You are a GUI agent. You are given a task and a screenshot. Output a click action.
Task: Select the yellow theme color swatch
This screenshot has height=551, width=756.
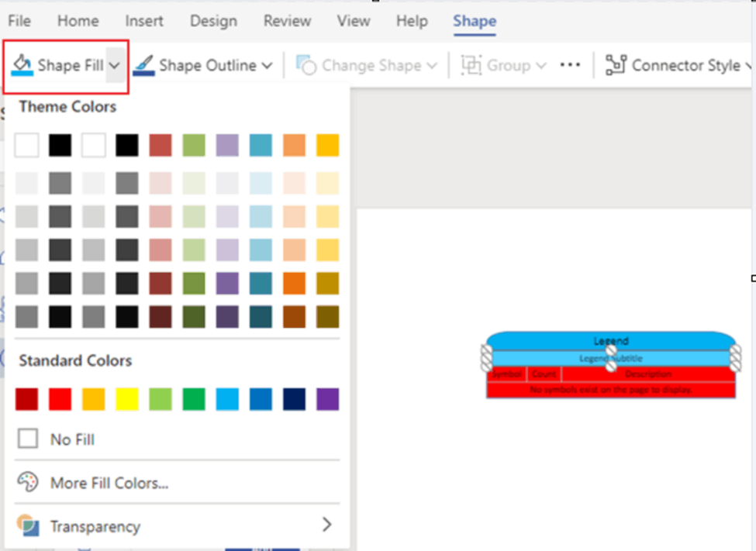coord(327,145)
